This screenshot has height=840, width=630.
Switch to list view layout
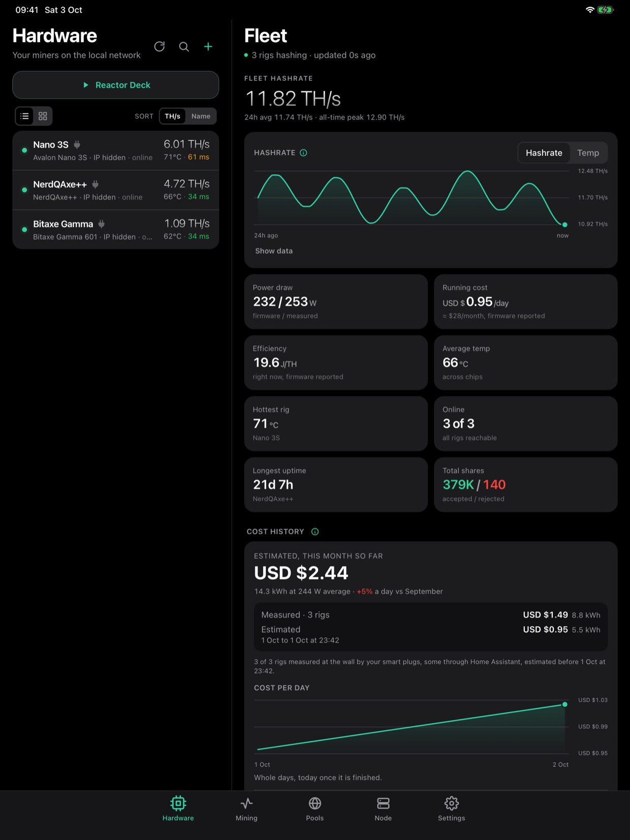pos(24,116)
